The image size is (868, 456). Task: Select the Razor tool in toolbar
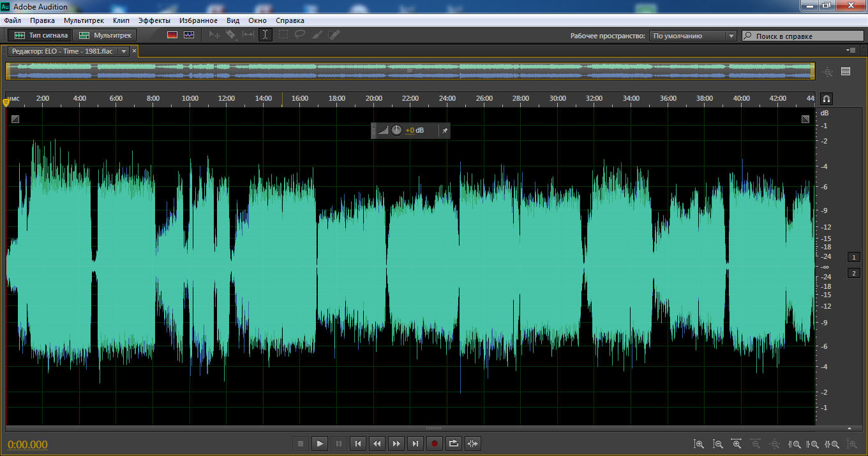[232, 35]
